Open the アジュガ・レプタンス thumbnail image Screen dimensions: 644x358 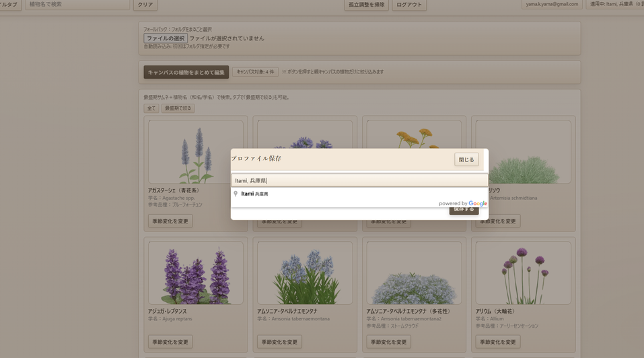pos(196,273)
